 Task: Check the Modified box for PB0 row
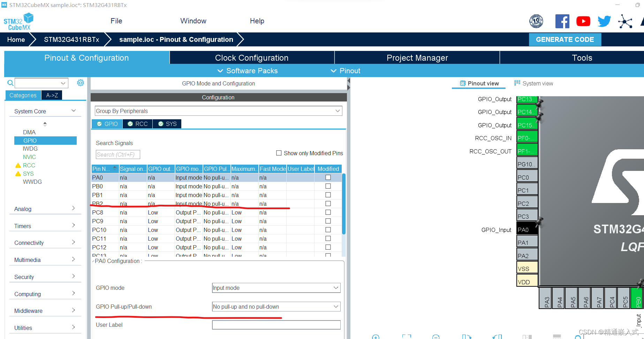click(x=328, y=186)
